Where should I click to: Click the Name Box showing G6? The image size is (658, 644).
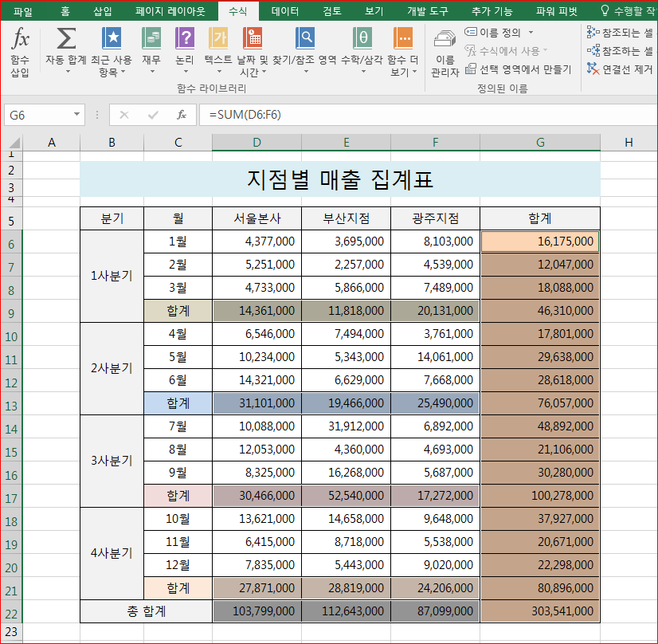(38, 115)
